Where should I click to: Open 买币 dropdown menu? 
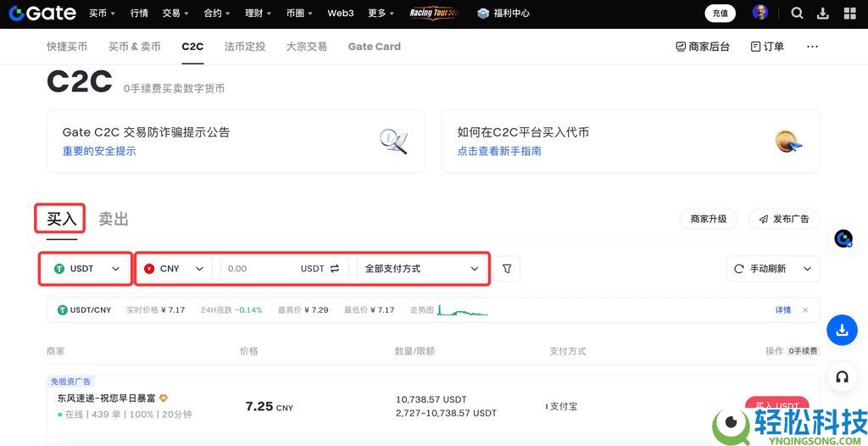pos(103,14)
